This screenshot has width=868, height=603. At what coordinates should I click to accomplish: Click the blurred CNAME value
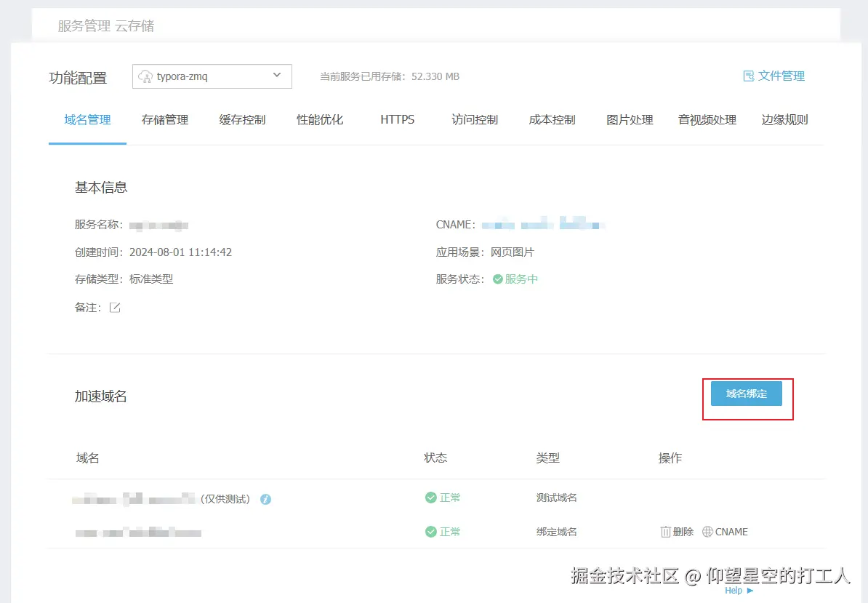(x=543, y=223)
